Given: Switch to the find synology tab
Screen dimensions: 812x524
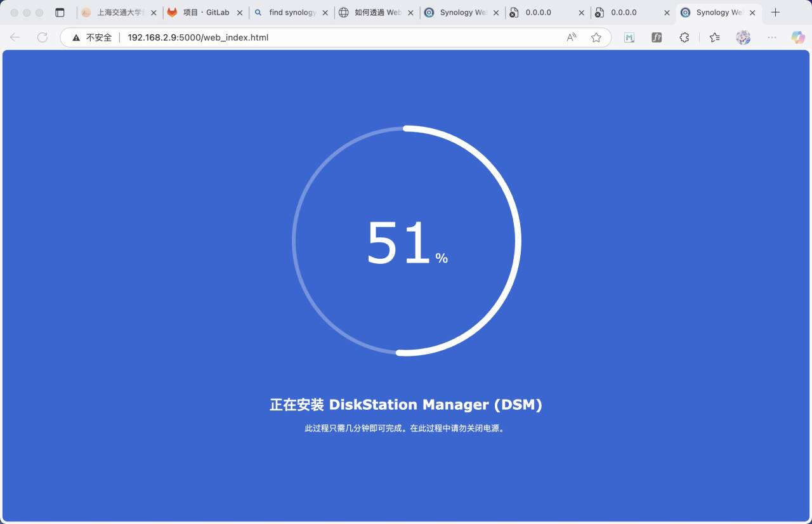Looking at the screenshot, I should 291,13.
